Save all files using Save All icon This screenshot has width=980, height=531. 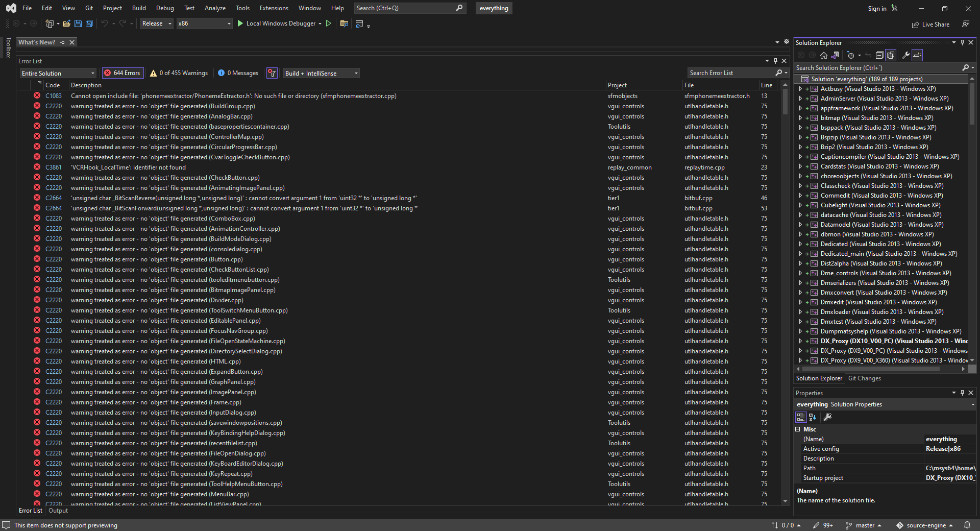pyautogui.click(x=89, y=23)
